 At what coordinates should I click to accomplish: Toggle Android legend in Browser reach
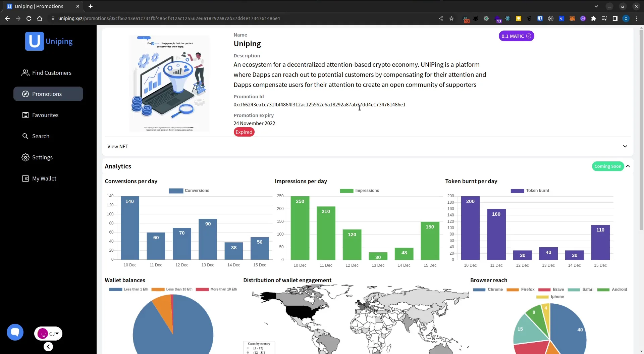tap(612, 290)
